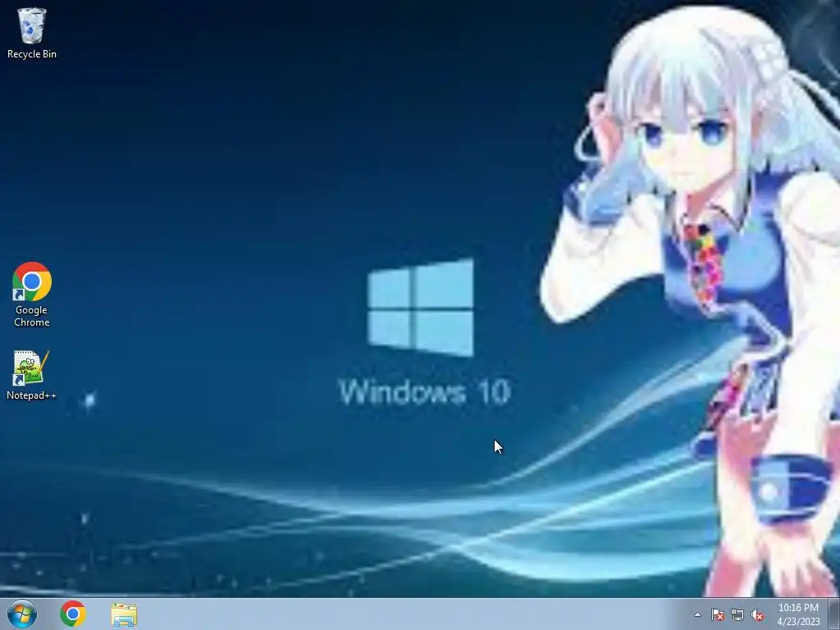Open File Explorer from the taskbar
840x630 pixels.
tap(124, 614)
